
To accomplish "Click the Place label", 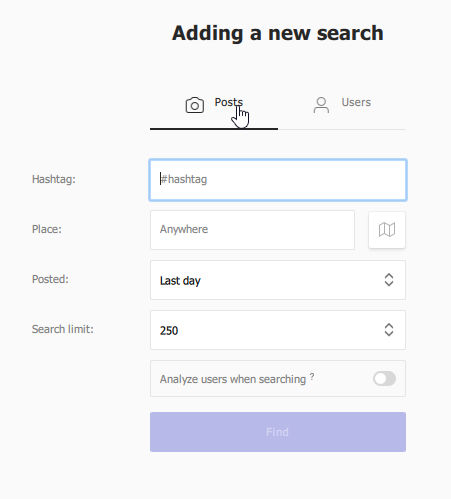I will (x=47, y=229).
